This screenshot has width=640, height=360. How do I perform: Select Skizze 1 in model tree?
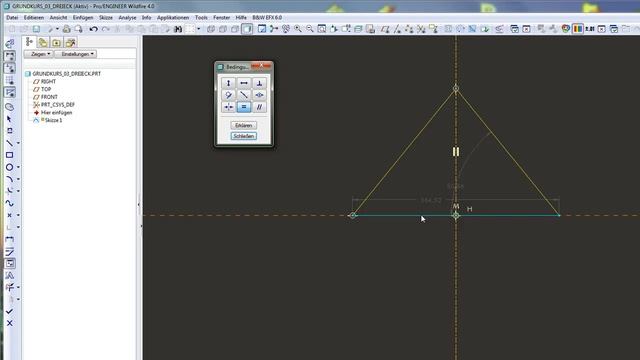53,120
